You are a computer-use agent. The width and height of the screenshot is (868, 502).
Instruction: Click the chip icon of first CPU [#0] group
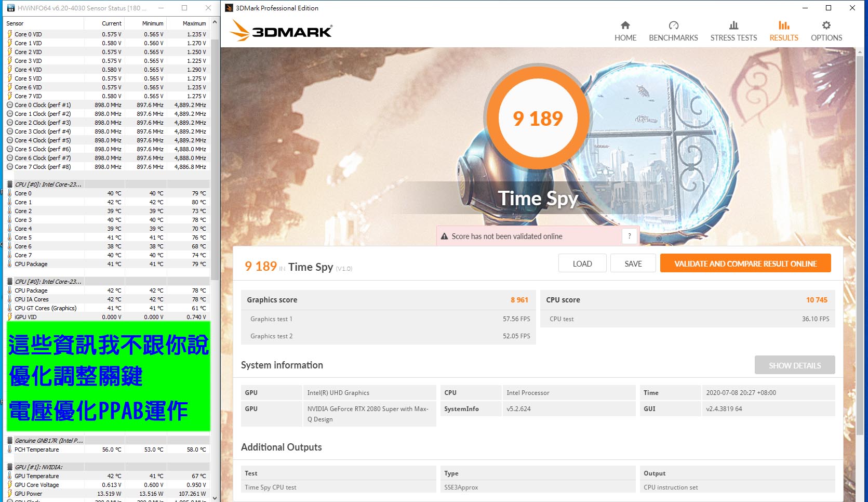pyautogui.click(x=10, y=184)
